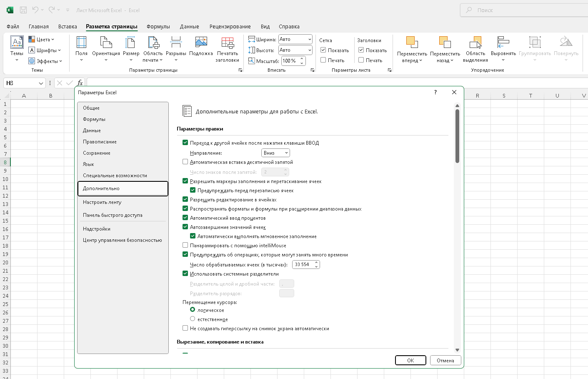This screenshot has width=588, height=379.
Task: Switch to the Рецензирование tab
Action: [x=230, y=26]
